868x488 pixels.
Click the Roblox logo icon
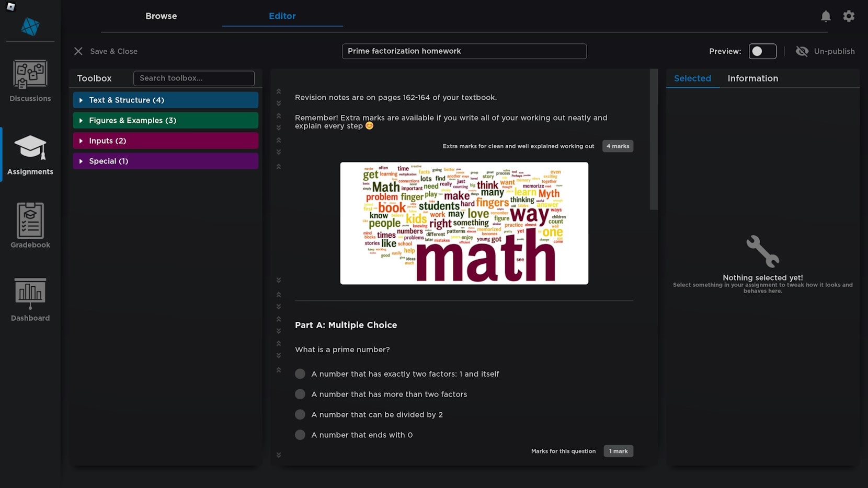tap(10, 7)
